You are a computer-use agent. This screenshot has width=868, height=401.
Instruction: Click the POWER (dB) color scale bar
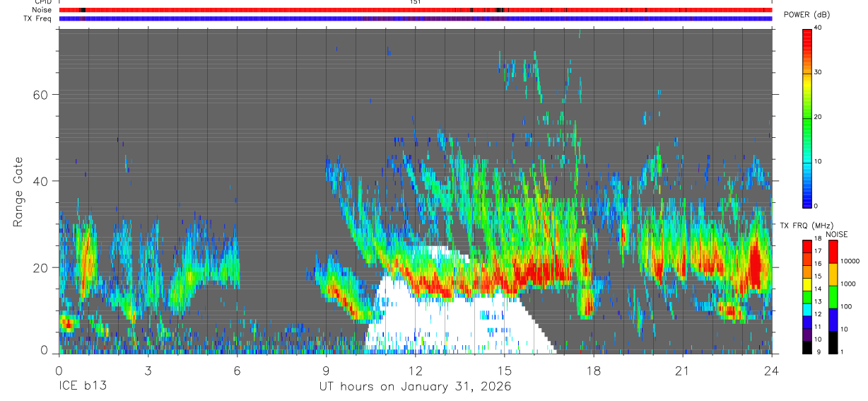[x=807, y=118]
